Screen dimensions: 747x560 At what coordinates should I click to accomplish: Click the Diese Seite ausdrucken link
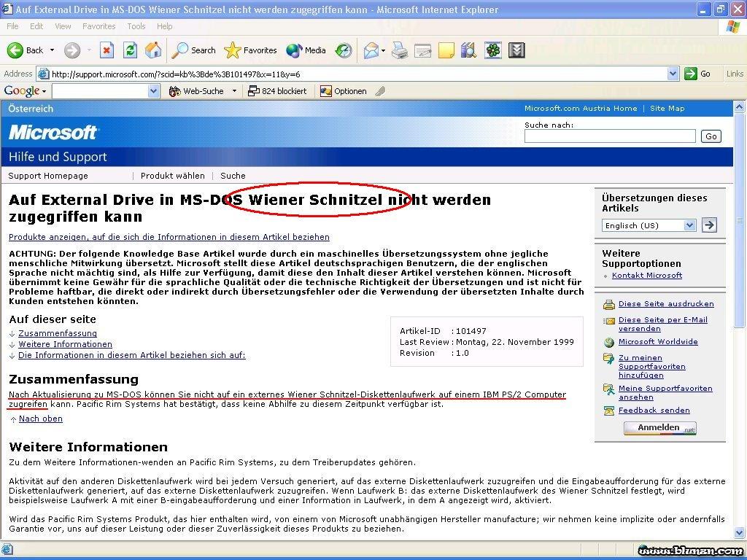coord(666,304)
